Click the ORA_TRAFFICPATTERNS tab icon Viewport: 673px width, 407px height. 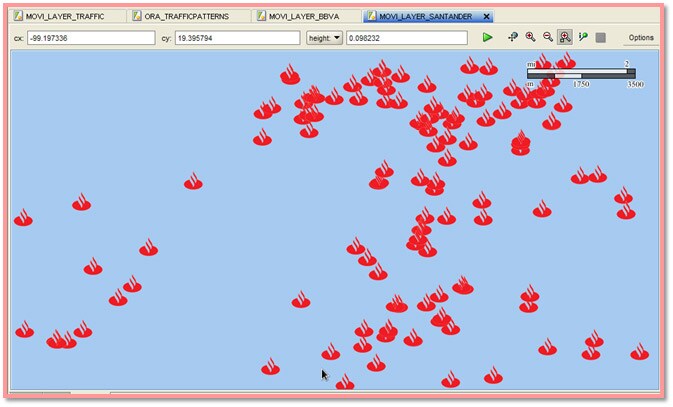pyautogui.click(x=137, y=16)
